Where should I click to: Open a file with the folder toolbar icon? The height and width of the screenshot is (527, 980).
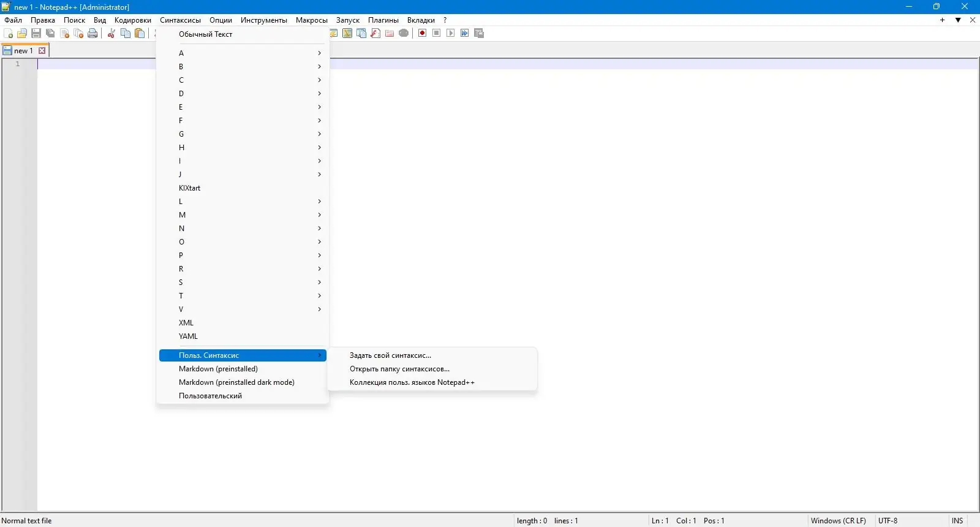[22, 33]
